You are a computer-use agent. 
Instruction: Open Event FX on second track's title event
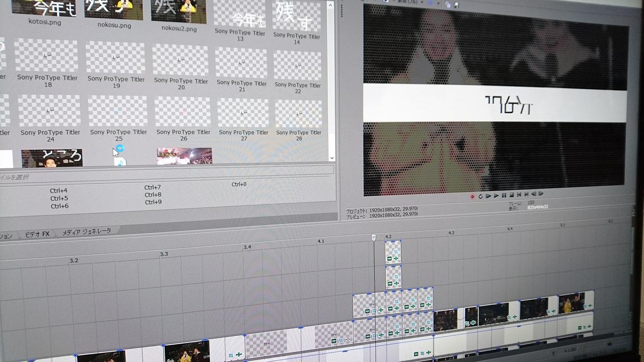[x=396, y=284]
